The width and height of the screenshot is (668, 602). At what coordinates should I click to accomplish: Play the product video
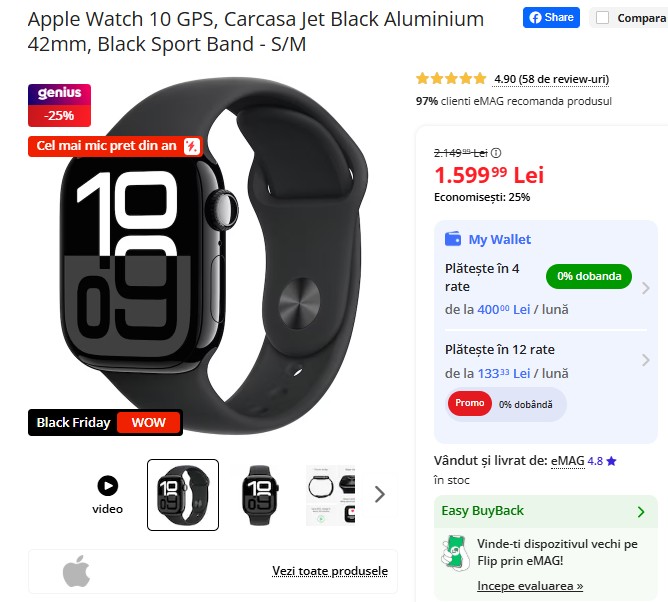108,486
